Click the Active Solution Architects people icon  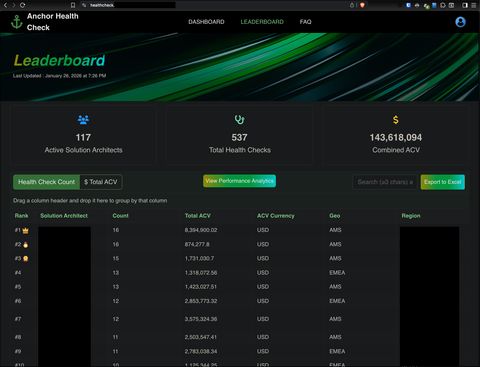click(x=83, y=119)
